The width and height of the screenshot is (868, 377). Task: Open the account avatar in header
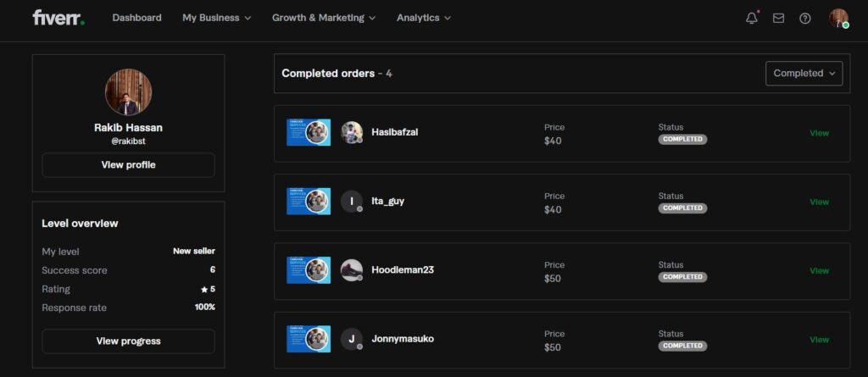tap(838, 18)
